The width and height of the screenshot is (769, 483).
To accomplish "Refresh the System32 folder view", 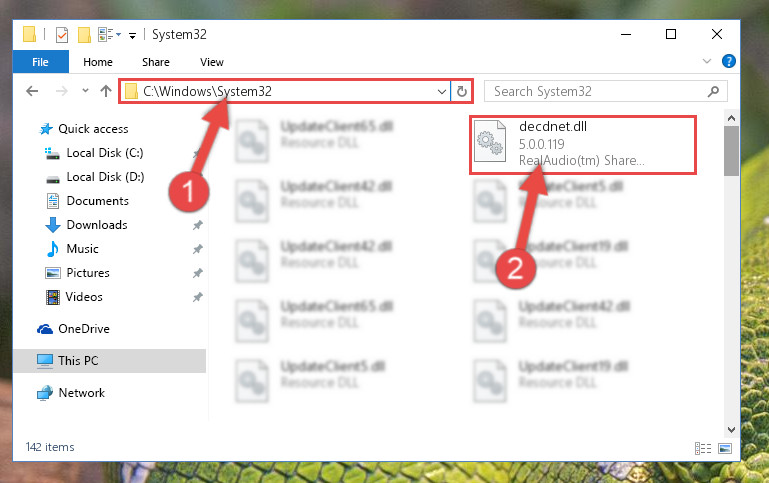I will point(461,91).
